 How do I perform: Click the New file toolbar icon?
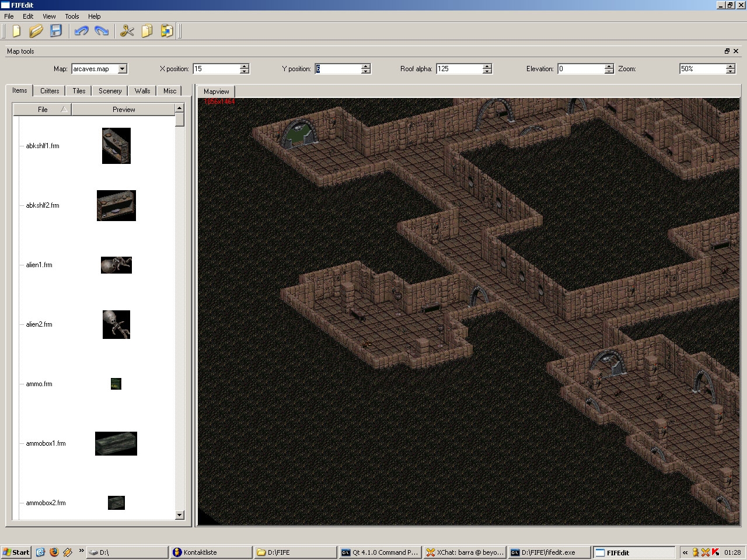[16, 31]
